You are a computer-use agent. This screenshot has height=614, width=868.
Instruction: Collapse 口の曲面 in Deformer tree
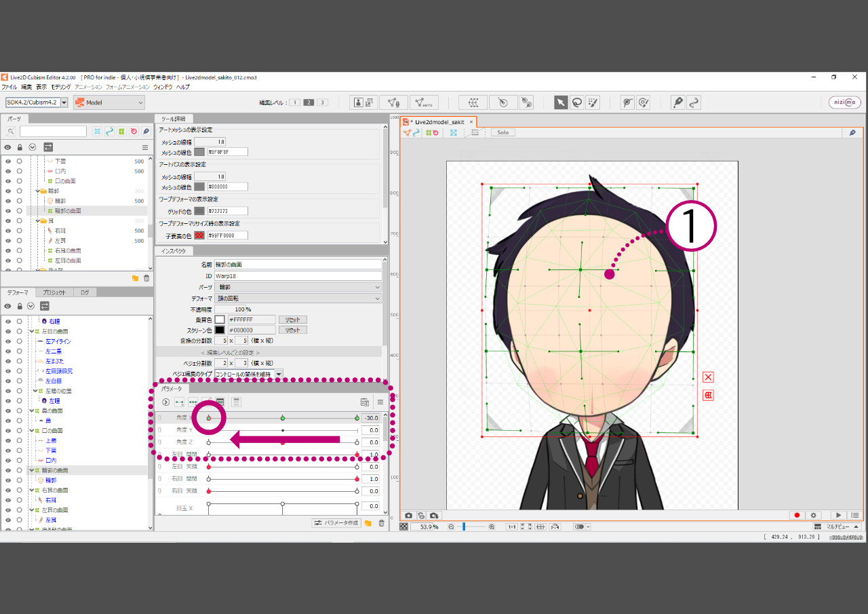[32, 430]
